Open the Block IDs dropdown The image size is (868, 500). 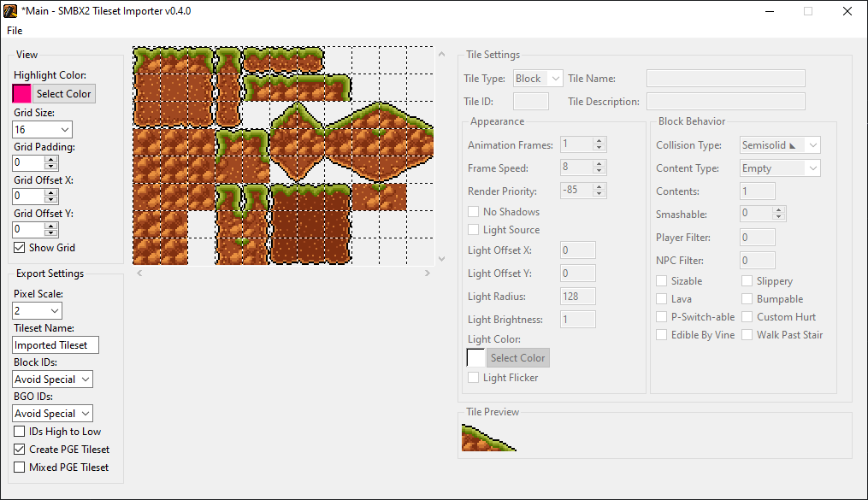[52, 379]
